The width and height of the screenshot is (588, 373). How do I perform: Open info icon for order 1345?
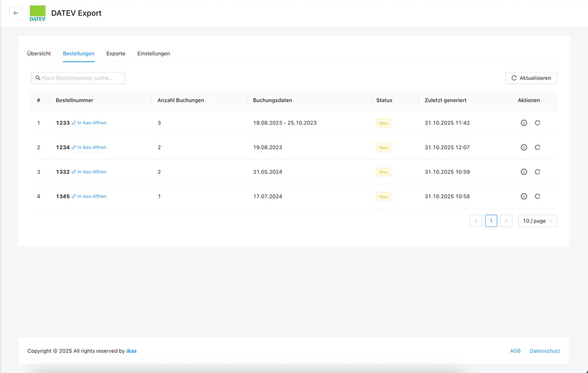tap(524, 197)
